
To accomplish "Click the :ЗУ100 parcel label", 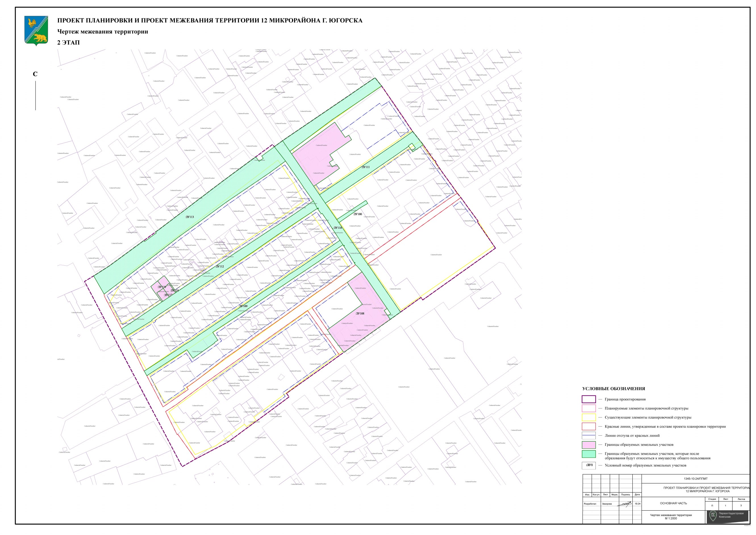I will 358,214.
